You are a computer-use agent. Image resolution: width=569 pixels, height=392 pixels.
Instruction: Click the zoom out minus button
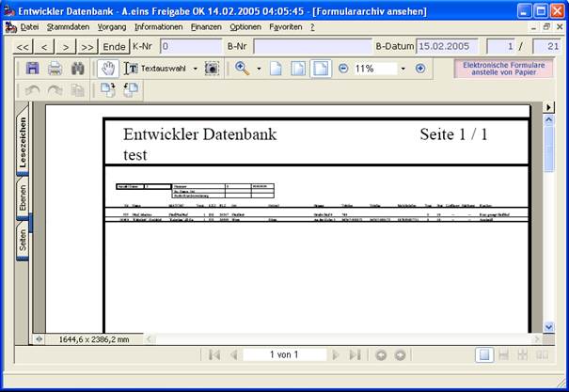click(x=343, y=69)
